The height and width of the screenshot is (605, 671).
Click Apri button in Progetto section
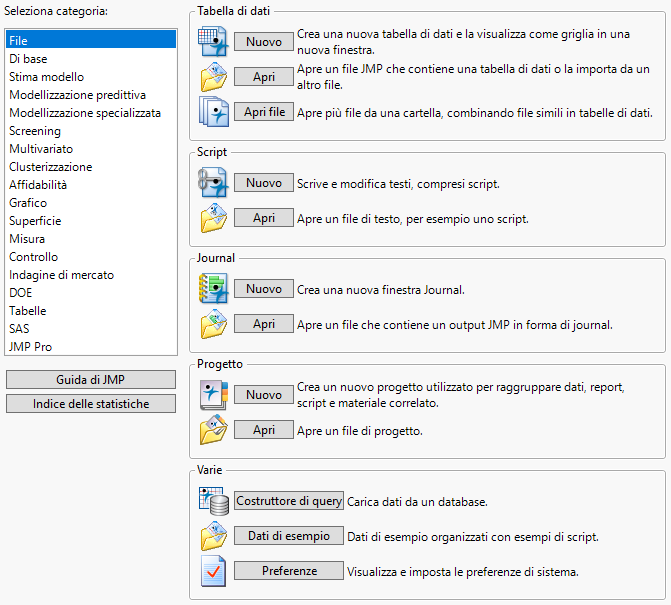pos(264,430)
